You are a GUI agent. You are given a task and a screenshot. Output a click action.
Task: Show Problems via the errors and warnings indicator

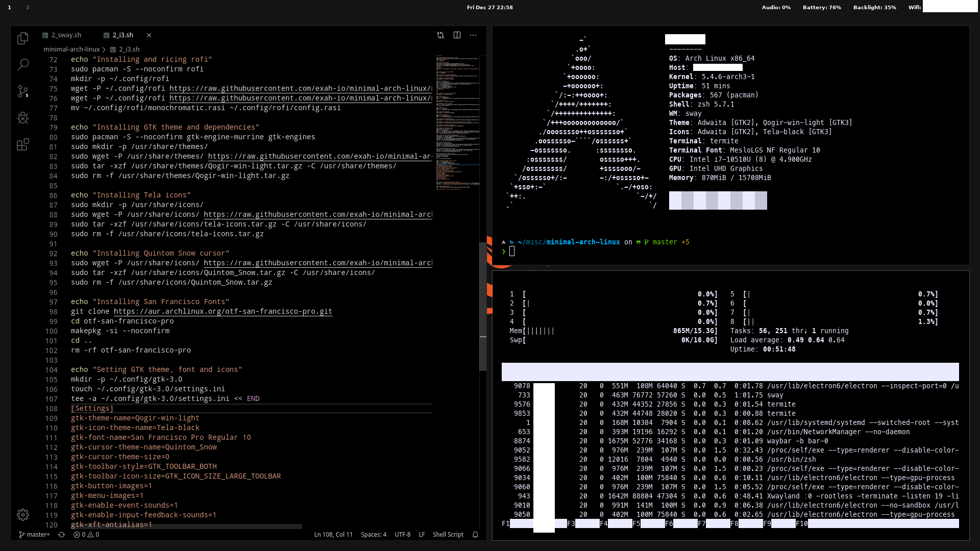coord(85,535)
